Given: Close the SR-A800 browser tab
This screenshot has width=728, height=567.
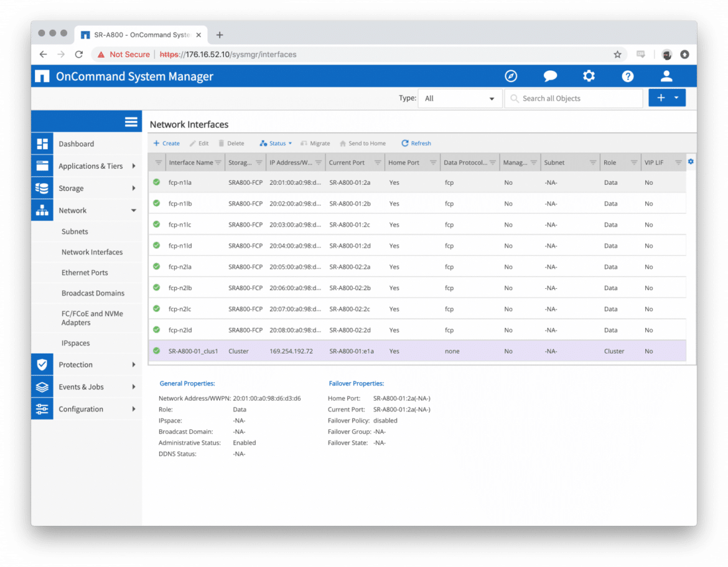Looking at the screenshot, I should [x=198, y=35].
